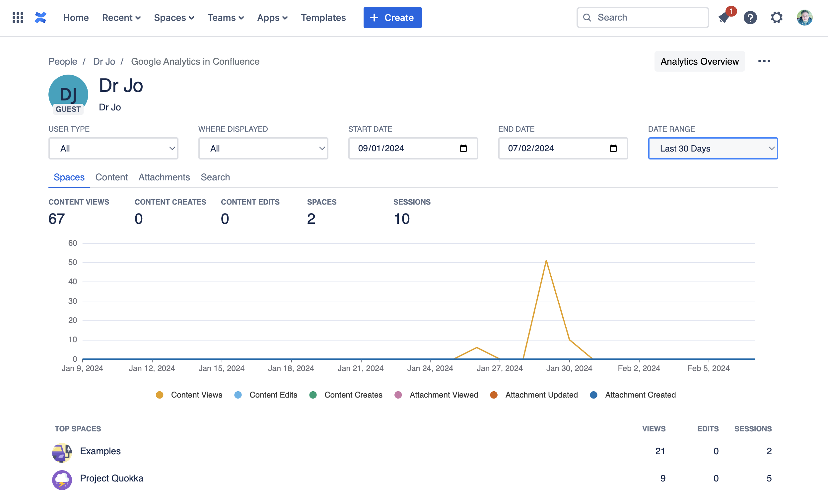Viewport: 828px width, 504px height.
Task: Click the user profile avatar
Action: 804,18
